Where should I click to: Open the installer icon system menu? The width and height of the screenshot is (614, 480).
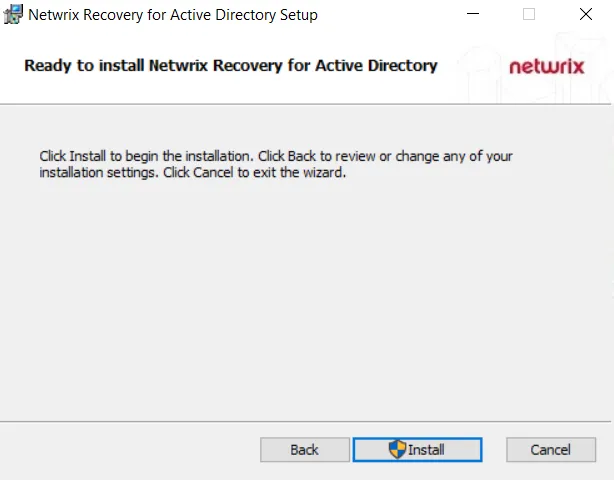[13, 14]
